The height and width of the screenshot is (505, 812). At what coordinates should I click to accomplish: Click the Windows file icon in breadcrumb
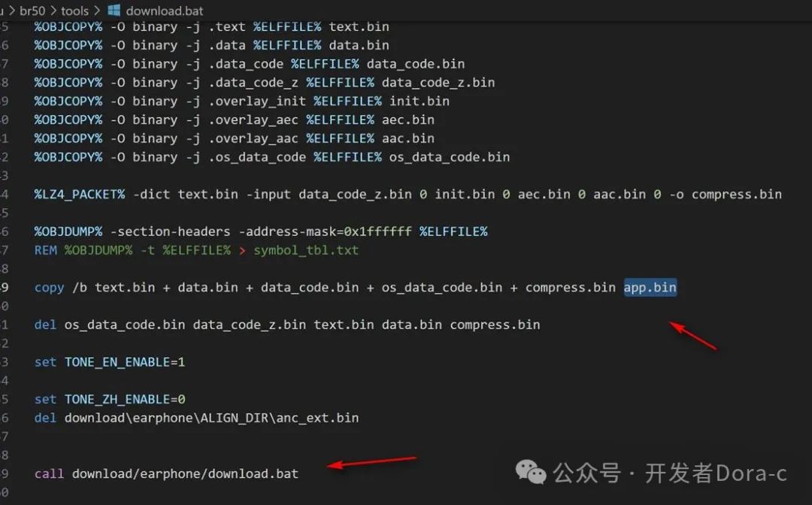click(114, 10)
